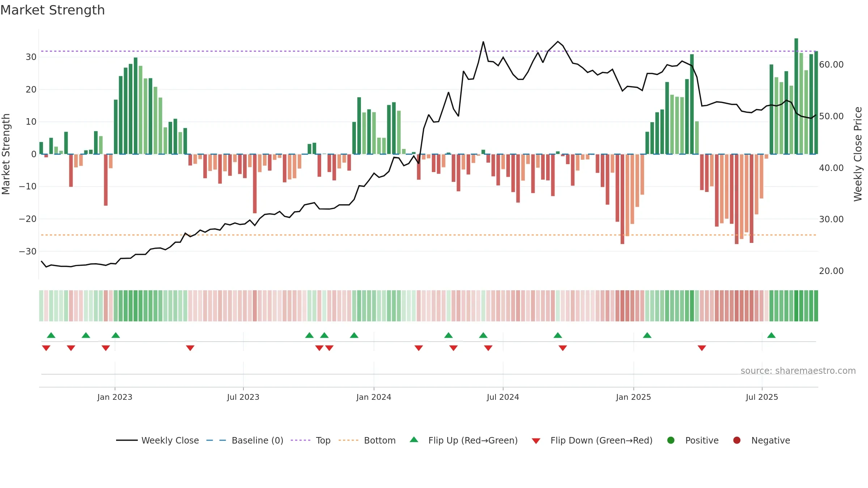This screenshot has width=868, height=488.
Task: Click the purple dotted Top legend sample
Action: click(301, 440)
